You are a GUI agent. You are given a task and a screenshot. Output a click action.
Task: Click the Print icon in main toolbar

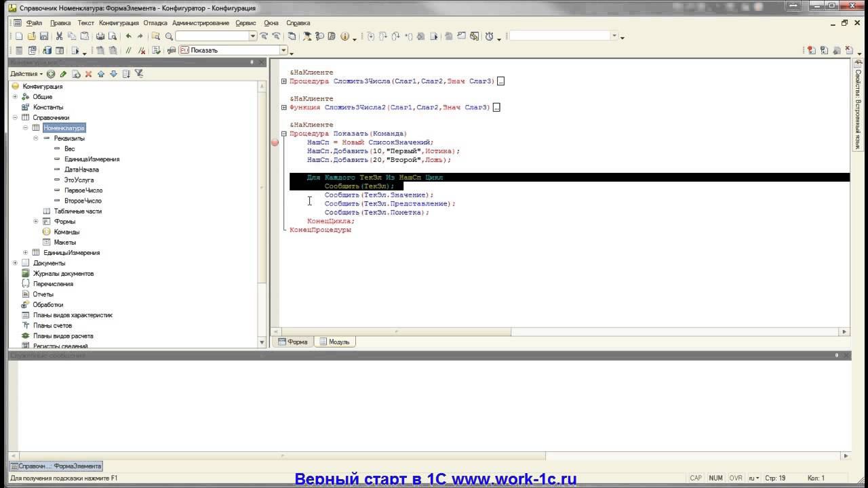click(x=101, y=37)
